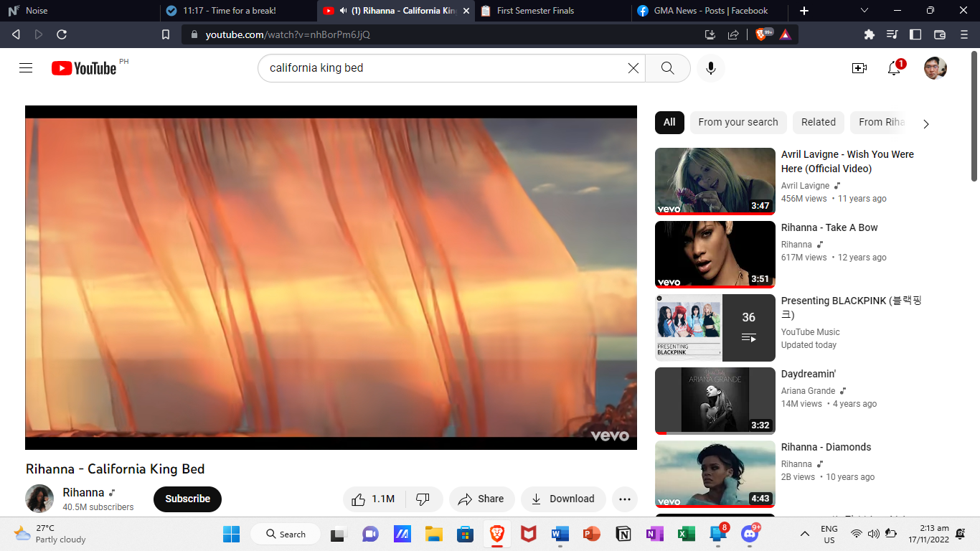Click the Rihanna Take A Bow thumbnail
Screen dimensions: 980x551
tap(715, 255)
